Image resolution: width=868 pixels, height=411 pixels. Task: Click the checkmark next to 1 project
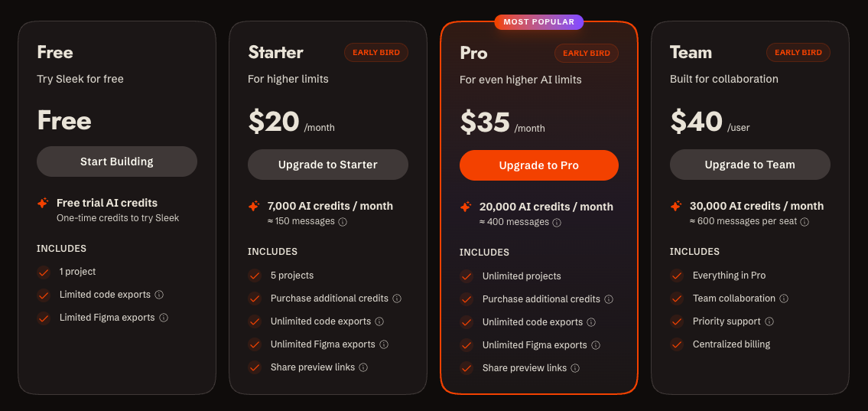pyautogui.click(x=44, y=272)
